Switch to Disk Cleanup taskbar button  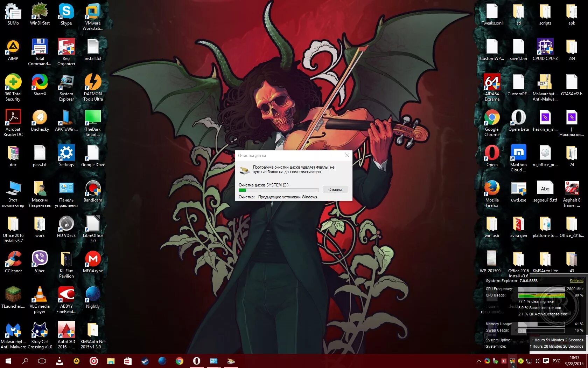[x=231, y=361]
